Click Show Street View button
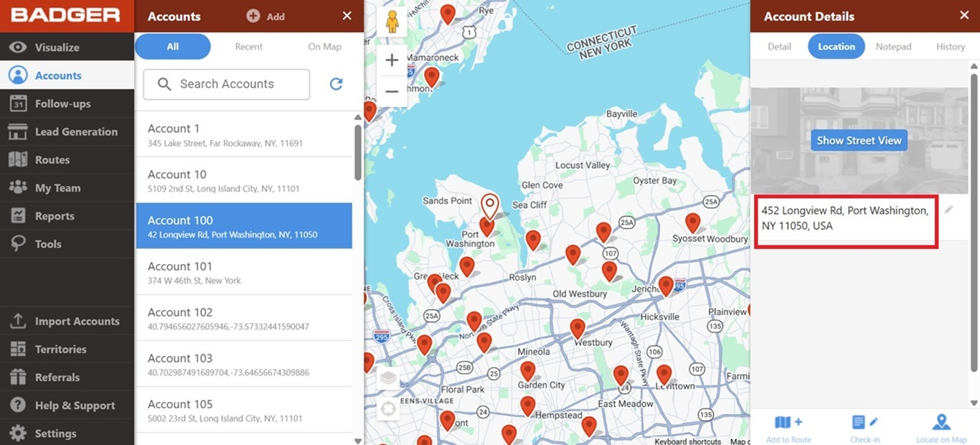The image size is (980, 445). tap(859, 141)
